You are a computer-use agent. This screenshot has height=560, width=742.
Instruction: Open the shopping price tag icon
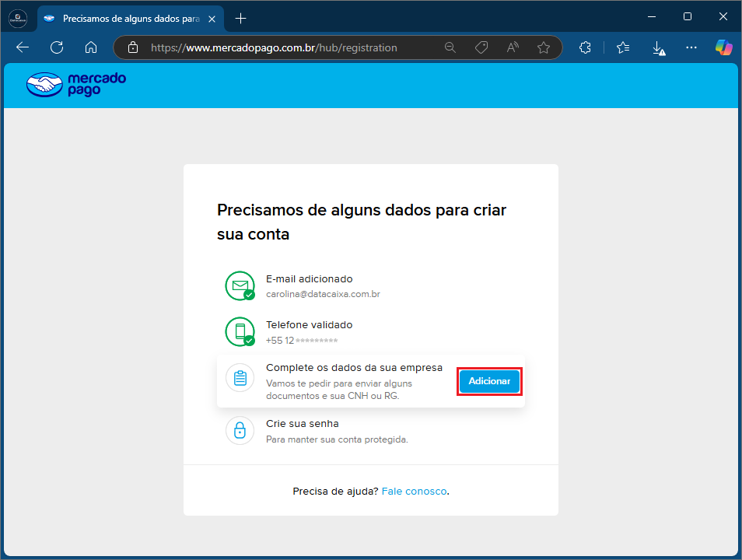[x=481, y=47]
